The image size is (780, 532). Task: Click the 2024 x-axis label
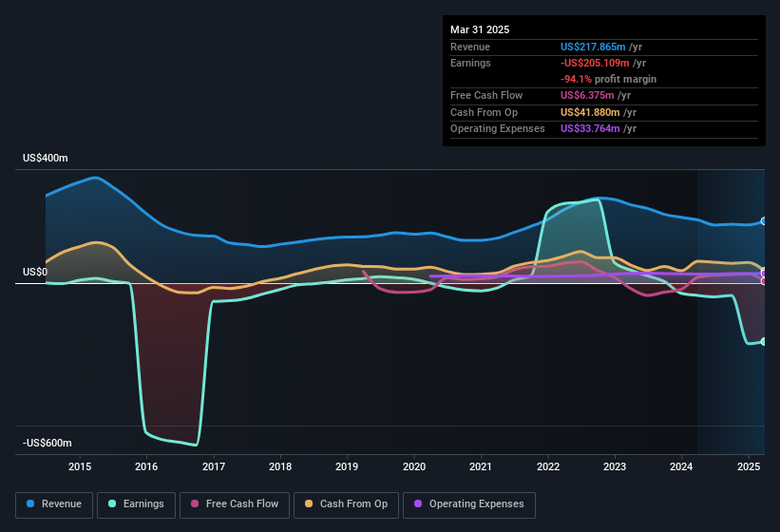681,466
